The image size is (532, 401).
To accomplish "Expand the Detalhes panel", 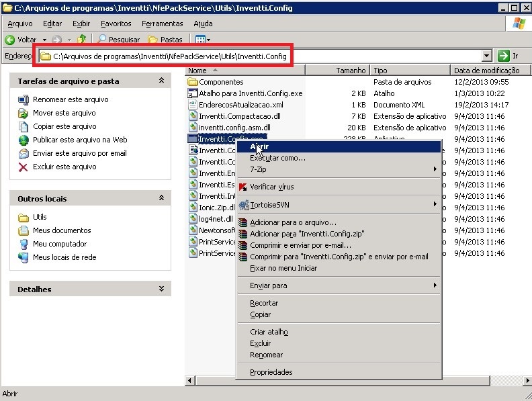I will click(161, 289).
